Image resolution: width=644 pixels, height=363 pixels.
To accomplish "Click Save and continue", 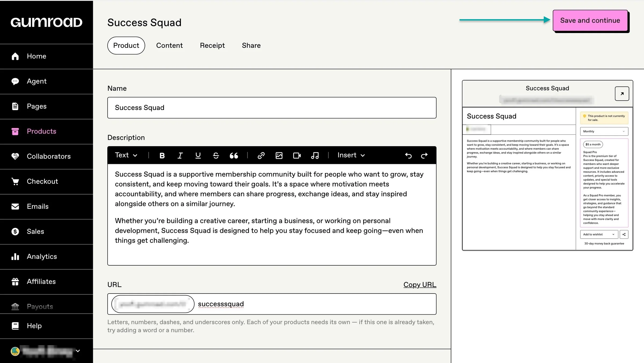I will tap(590, 21).
